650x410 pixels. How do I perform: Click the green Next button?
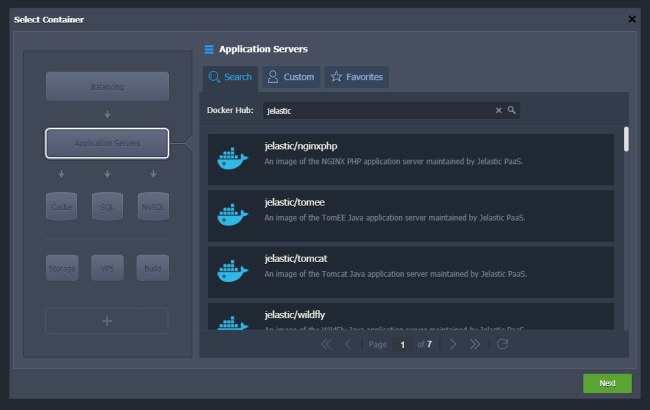tap(607, 383)
